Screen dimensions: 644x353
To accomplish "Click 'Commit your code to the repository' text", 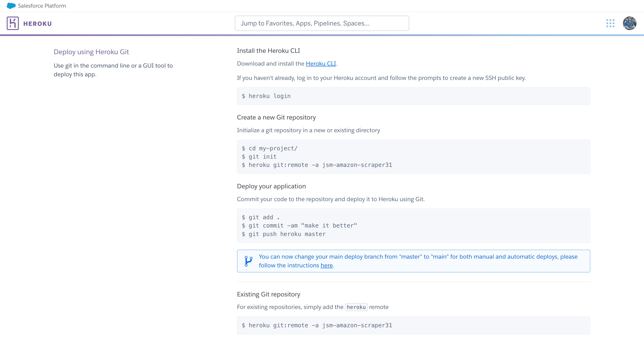I will [x=331, y=199].
